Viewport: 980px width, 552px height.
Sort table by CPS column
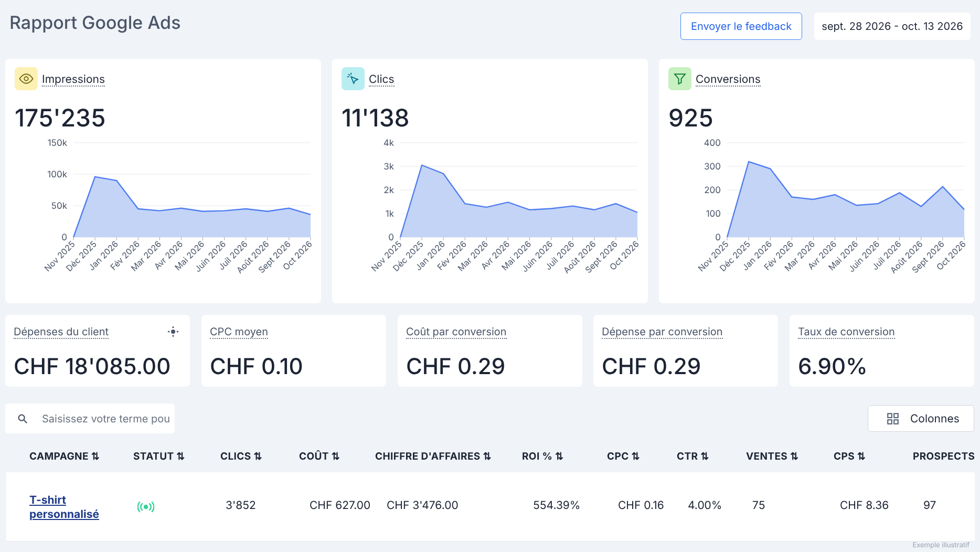tap(849, 456)
